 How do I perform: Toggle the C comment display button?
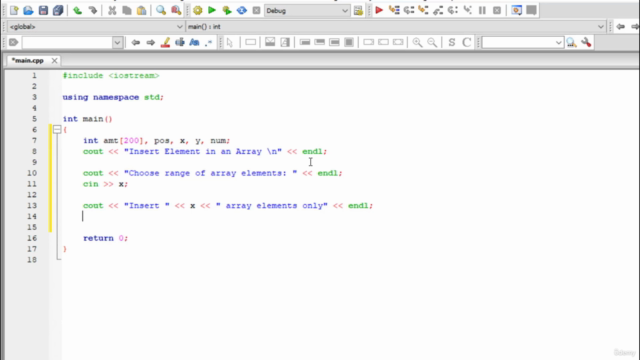coord(466,42)
